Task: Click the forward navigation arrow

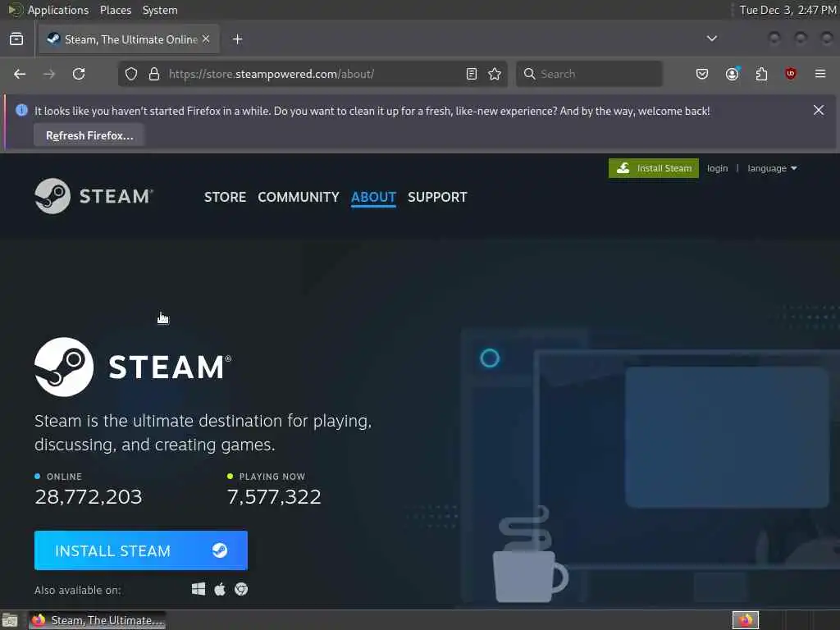Action: pyautogui.click(x=49, y=74)
